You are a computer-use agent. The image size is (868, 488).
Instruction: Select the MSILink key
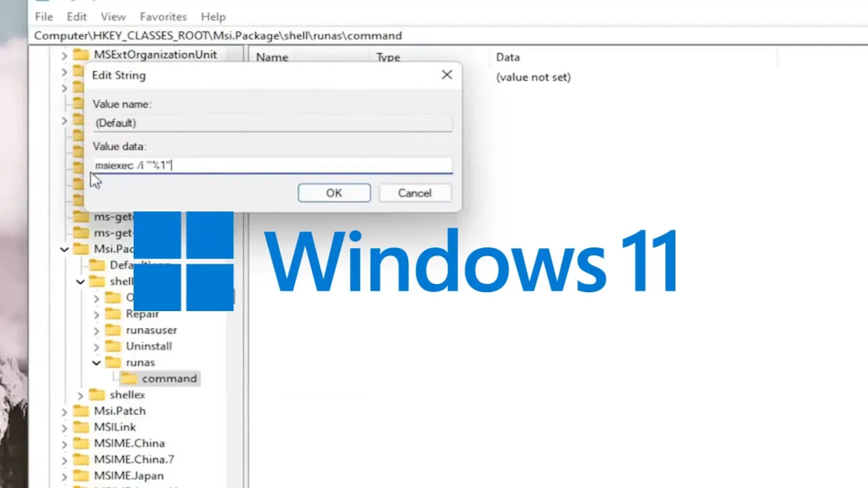click(115, 427)
